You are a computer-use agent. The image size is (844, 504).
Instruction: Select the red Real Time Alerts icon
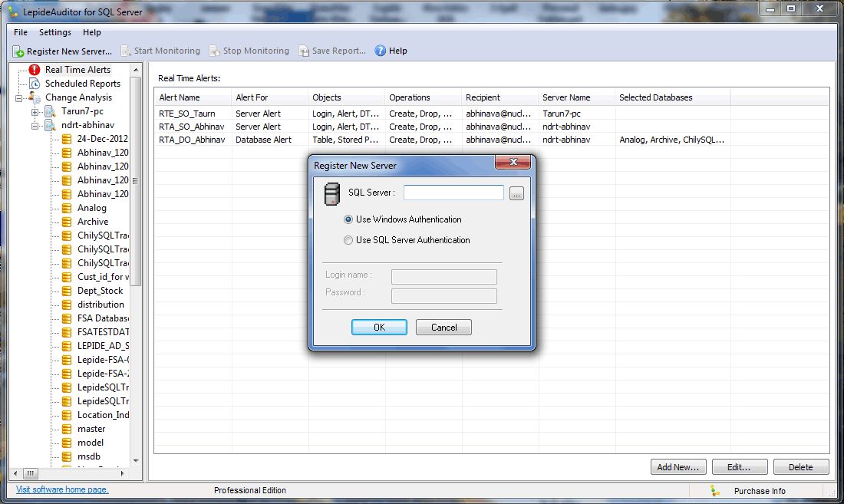pyautogui.click(x=35, y=69)
